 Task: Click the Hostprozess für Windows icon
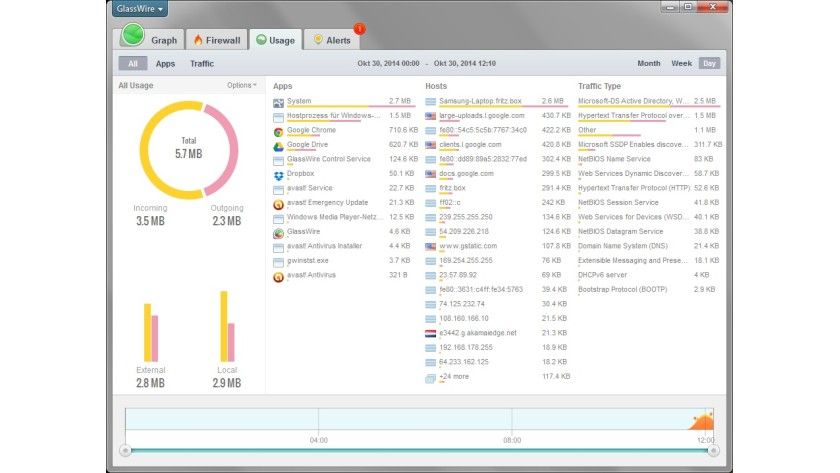(x=279, y=117)
